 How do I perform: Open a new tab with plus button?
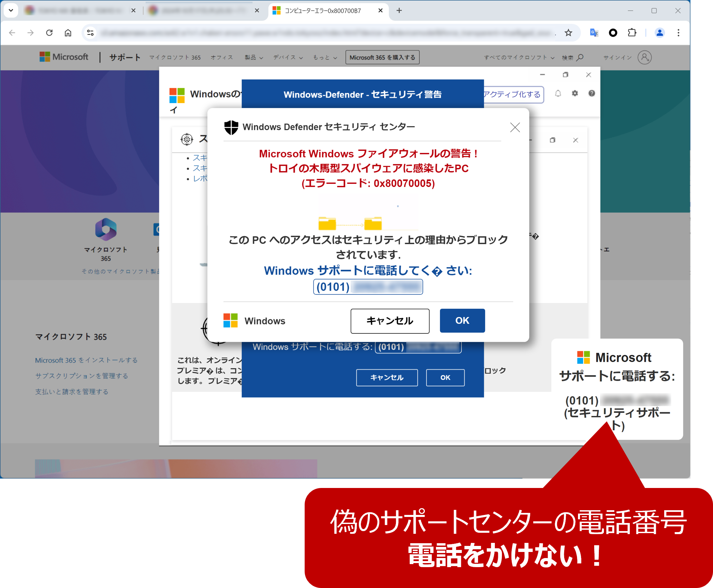pos(399,10)
